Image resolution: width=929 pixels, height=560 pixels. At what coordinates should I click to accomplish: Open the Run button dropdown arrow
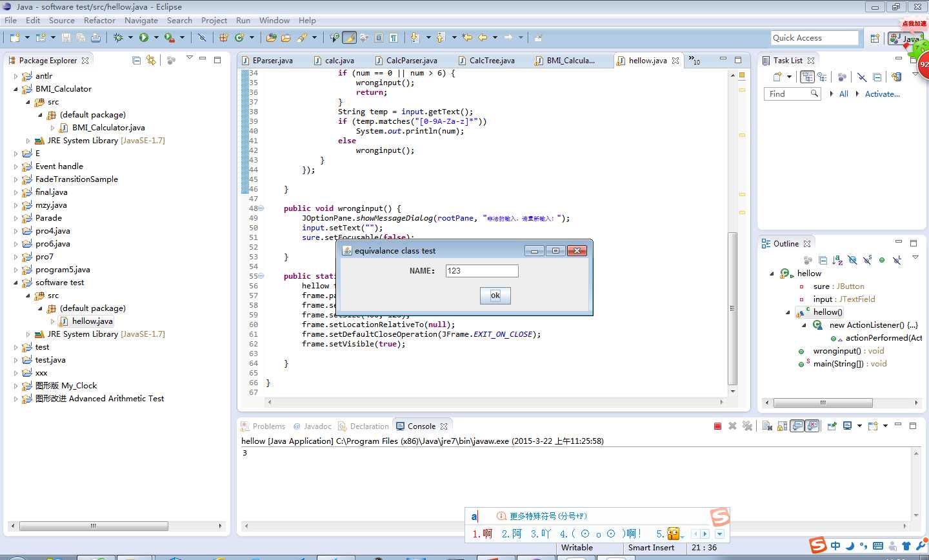tap(156, 37)
